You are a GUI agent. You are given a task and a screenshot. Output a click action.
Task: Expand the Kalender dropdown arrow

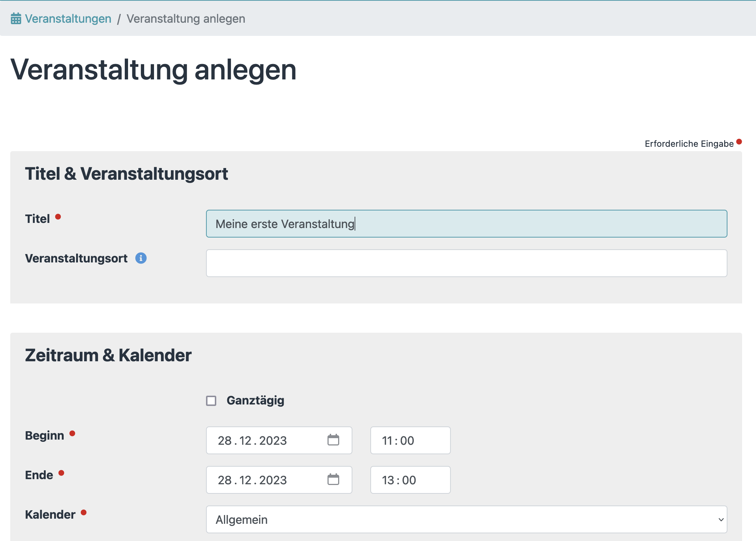pos(721,519)
